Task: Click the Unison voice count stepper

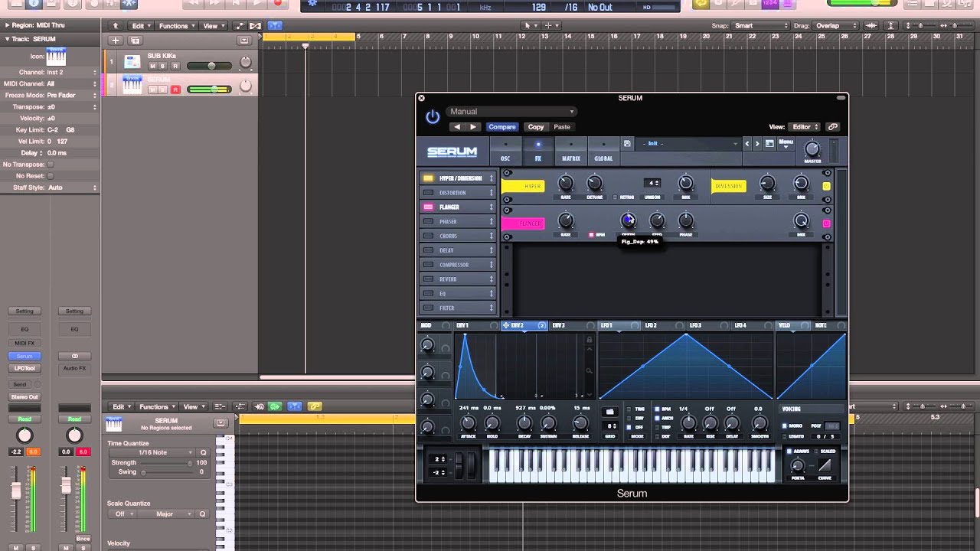Action: click(x=653, y=184)
